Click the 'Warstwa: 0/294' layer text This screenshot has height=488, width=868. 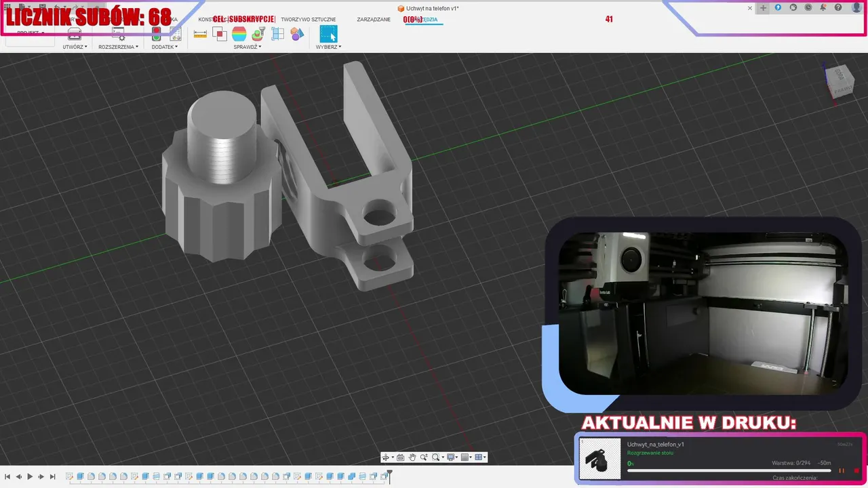[792, 463]
